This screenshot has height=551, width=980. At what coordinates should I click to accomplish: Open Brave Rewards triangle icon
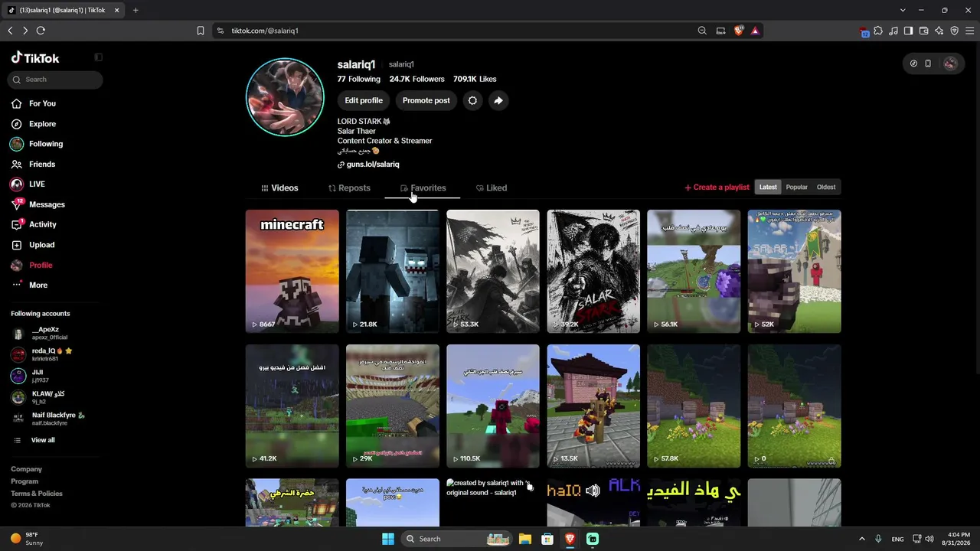755,31
